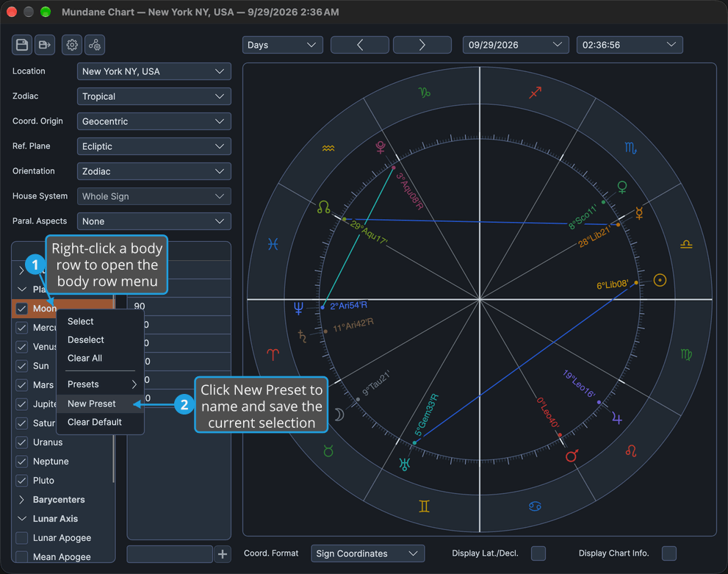The height and width of the screenshot is (574, 728).
Task: Open the date 09/29/2026 dropdown
Action: tap(516, 45)
